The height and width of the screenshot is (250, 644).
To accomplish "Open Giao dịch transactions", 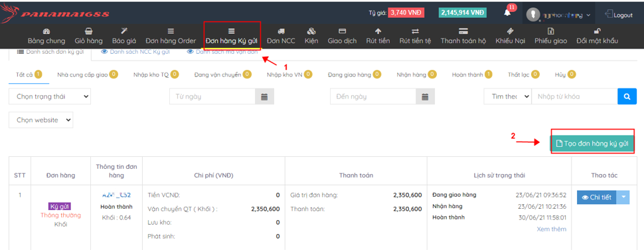I will pyautogui.click(x=342, y=36).
